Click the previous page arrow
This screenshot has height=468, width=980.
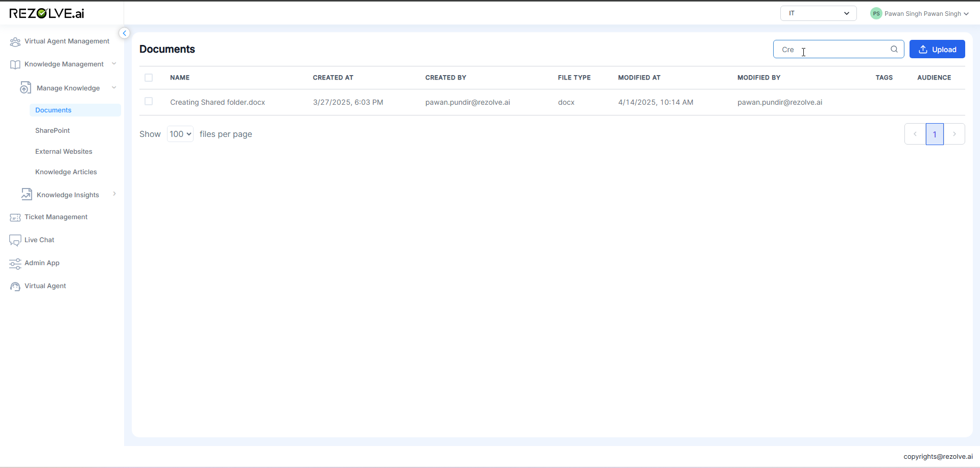pyautogui.click(x=915, y=134)
